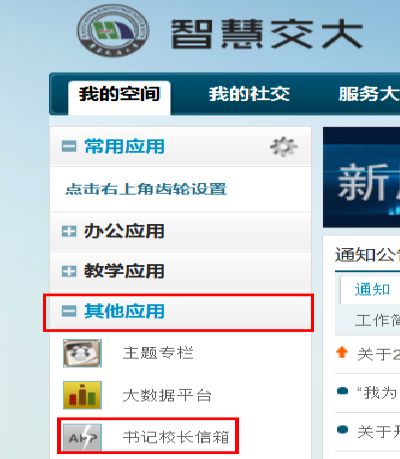This screenshot has height=459, width=400.
Task: Click the 书记校长信箱 AHP icon
Action: click(x=82, y=437)
